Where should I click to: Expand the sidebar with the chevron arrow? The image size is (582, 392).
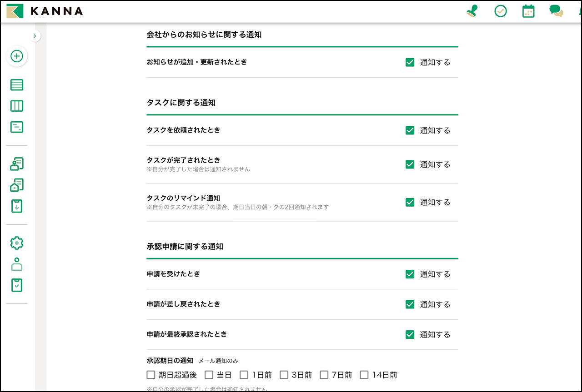coord(35,36)
